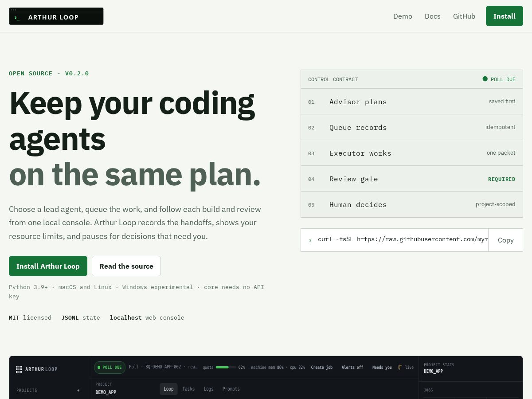The width and height of the screenshot is (532, 399).
Task: Click the grid logo icon in console preview
Action: point(19,369)
